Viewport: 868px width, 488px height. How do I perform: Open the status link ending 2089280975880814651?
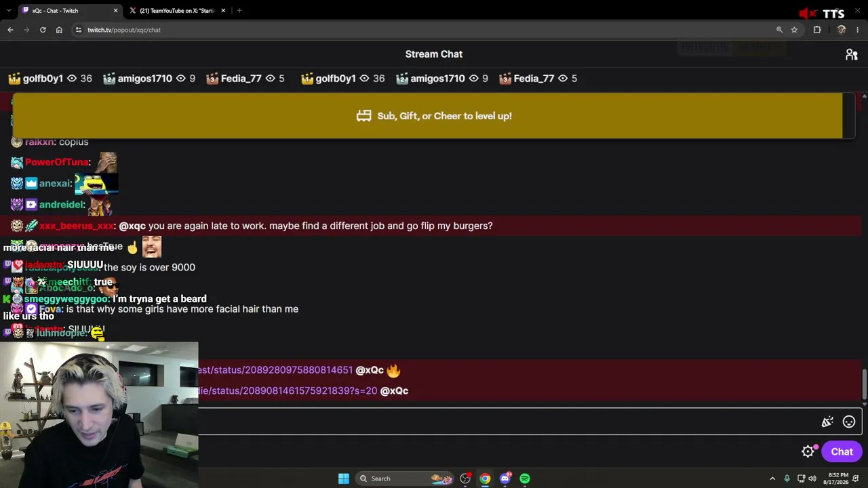(x=275, y=370)
